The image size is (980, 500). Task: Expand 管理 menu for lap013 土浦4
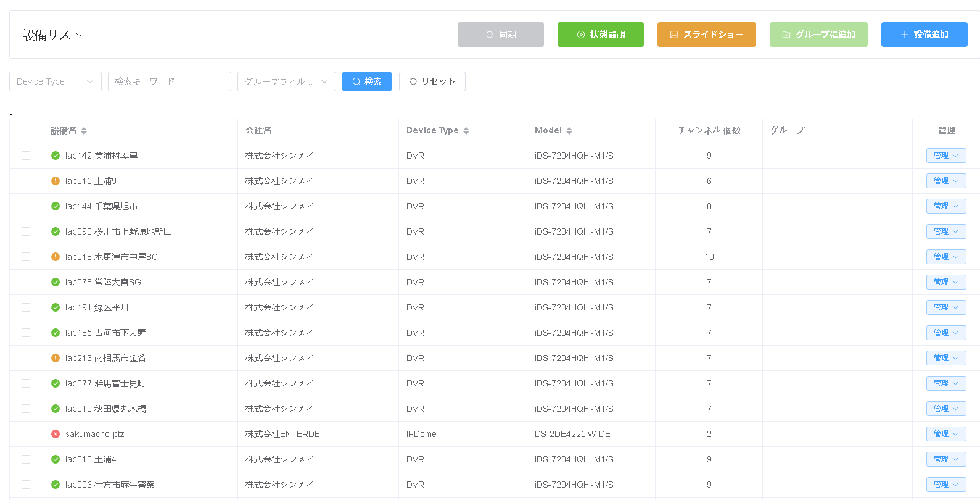(946, 459)
